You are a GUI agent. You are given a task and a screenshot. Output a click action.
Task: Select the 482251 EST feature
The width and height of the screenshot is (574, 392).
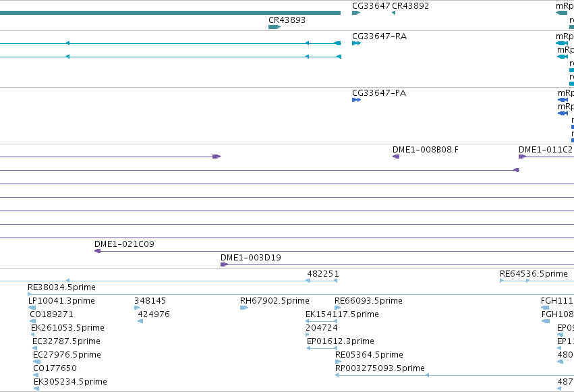coord(322,281)
